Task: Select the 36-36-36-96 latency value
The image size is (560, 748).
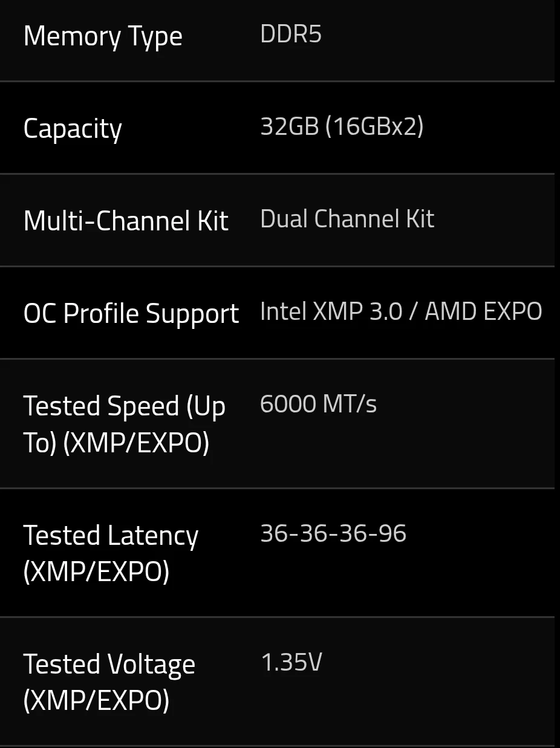Action: pos(333,533)
